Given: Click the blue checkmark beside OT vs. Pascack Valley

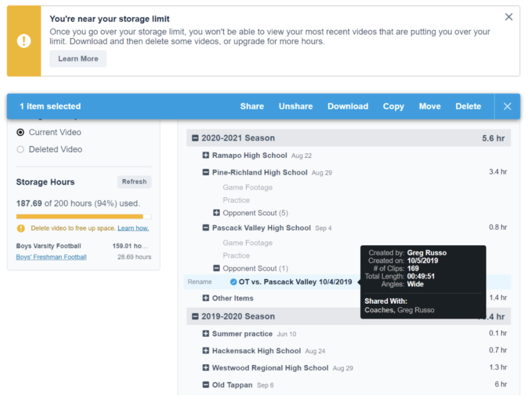Looking at the screenshot, I should (x=233, y=282).
